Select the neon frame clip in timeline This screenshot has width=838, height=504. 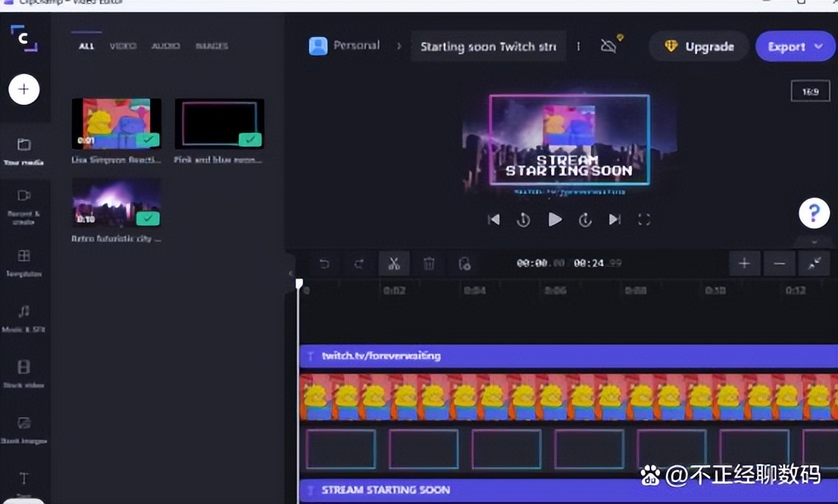[x=568, y=449]
